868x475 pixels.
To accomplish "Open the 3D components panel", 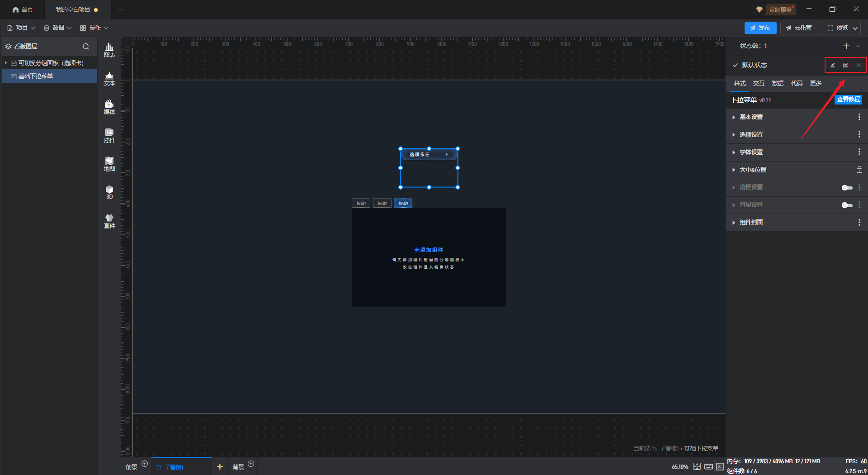I will point(109,192).
